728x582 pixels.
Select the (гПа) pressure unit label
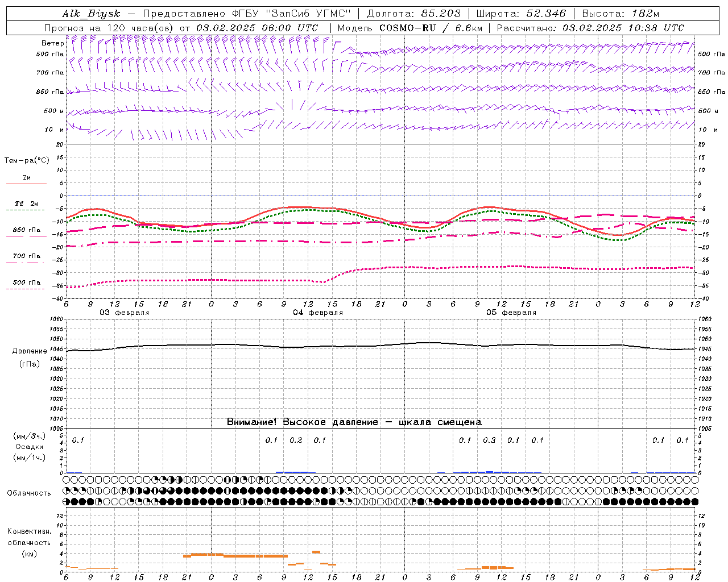tap(30, 364)
